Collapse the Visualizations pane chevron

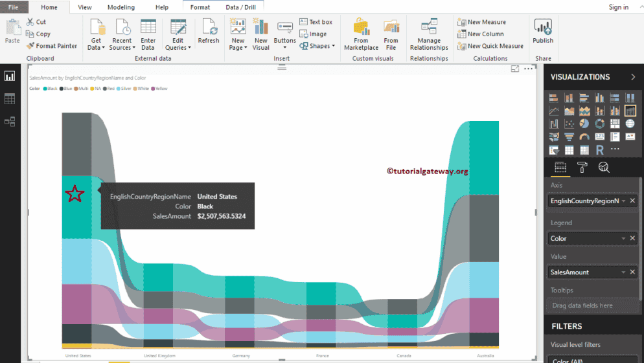(x=633, y=77)
